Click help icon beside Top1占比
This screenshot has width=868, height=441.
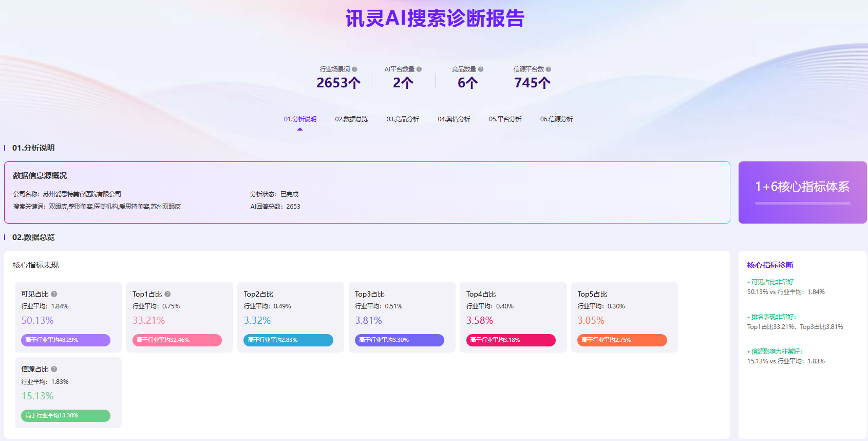[x=167, y=294]
